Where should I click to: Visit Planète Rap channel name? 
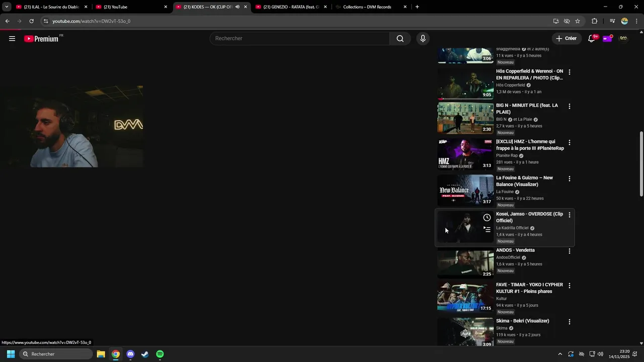(507, 156)
